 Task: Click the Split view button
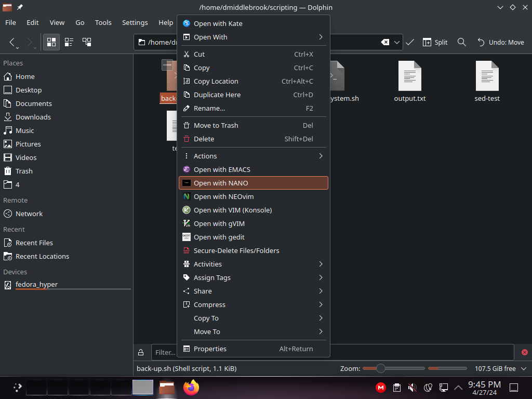pos(435,42)
